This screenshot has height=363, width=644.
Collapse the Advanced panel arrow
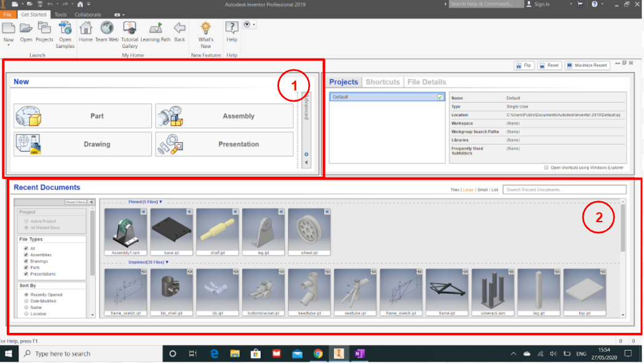[306, 162]
